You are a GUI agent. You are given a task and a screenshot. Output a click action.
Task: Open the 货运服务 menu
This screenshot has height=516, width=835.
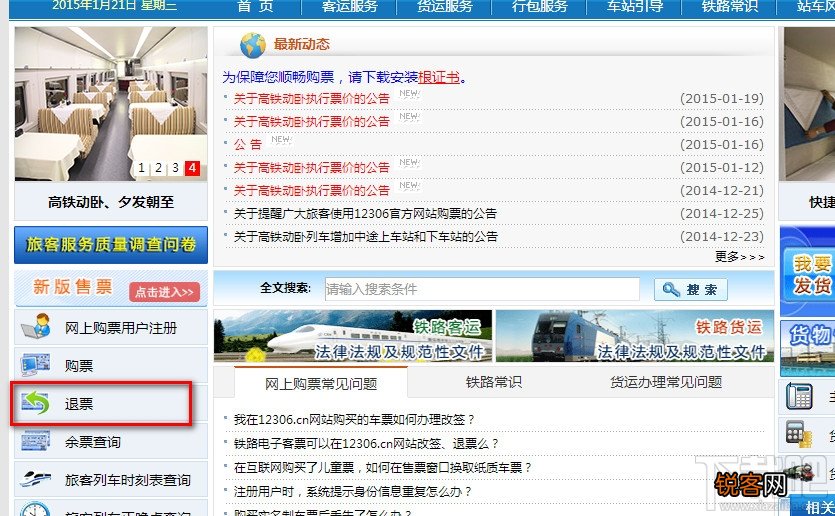(x=444, y=6)
